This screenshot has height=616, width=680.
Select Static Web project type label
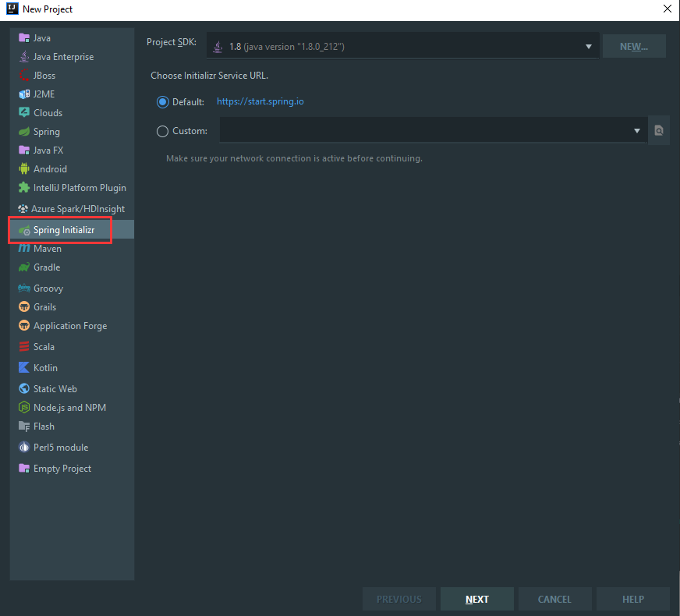point(55,389)
